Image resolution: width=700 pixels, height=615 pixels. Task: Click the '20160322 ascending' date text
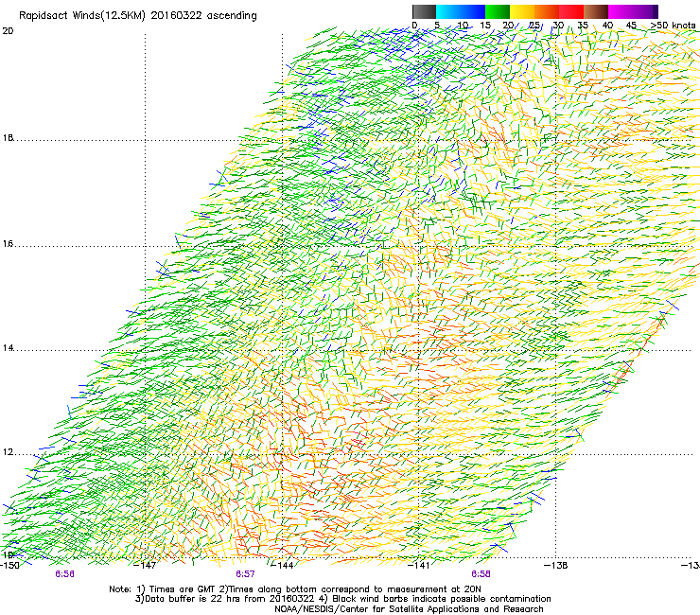pyautogui.click(x=203, y=16)
